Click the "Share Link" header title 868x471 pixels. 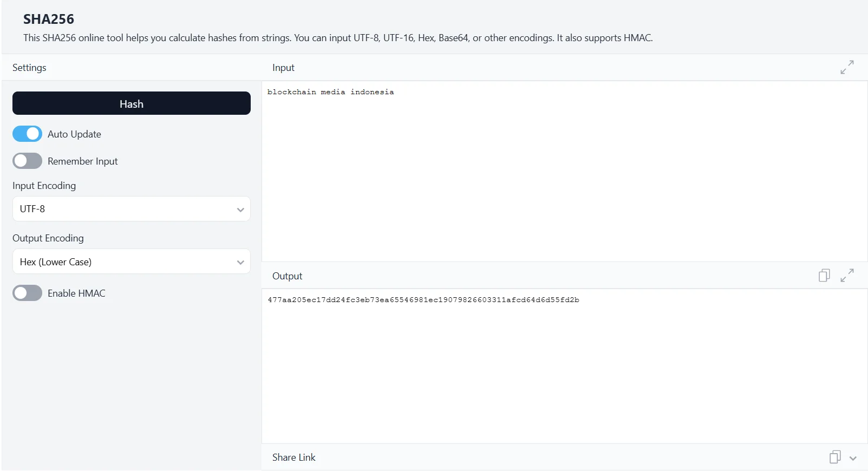click(293, 457)
